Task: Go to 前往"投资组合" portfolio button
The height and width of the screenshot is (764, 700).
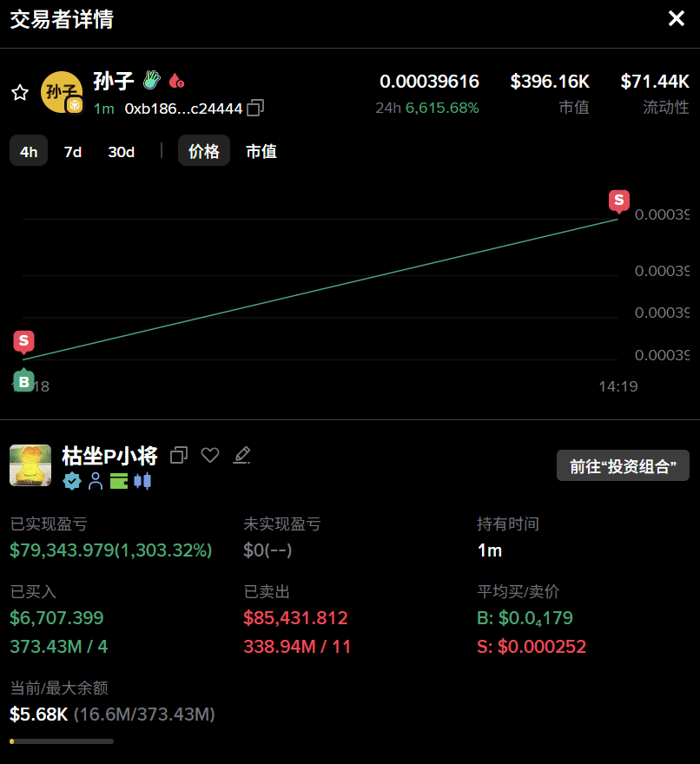Action: click(623, 466)
